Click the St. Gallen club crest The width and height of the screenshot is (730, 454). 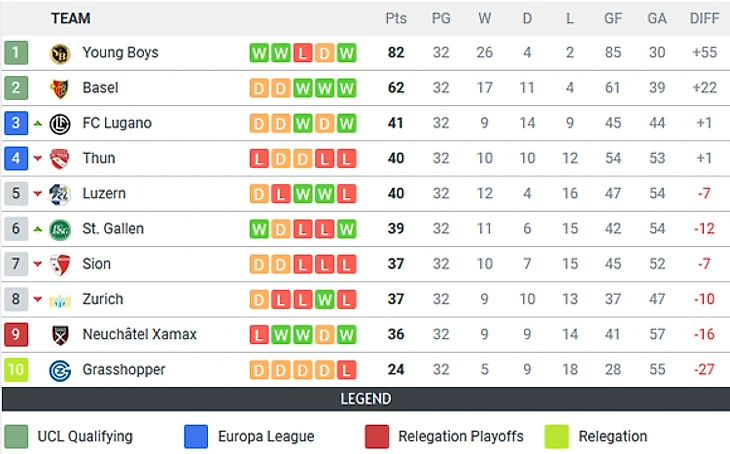click(x=60, y=229)
